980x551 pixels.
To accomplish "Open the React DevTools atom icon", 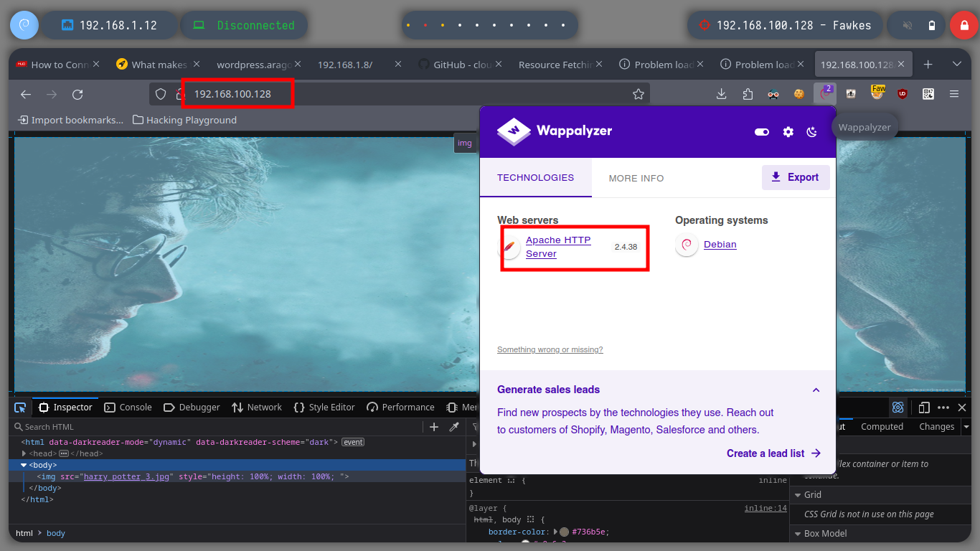I will 897,408.
